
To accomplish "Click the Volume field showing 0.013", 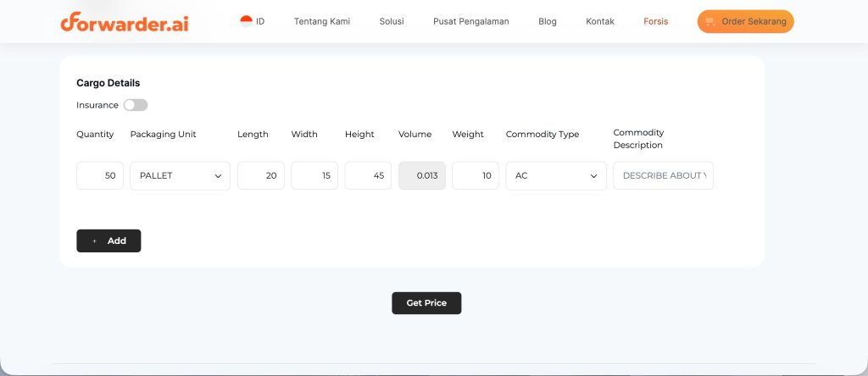I will pos(422,176).
